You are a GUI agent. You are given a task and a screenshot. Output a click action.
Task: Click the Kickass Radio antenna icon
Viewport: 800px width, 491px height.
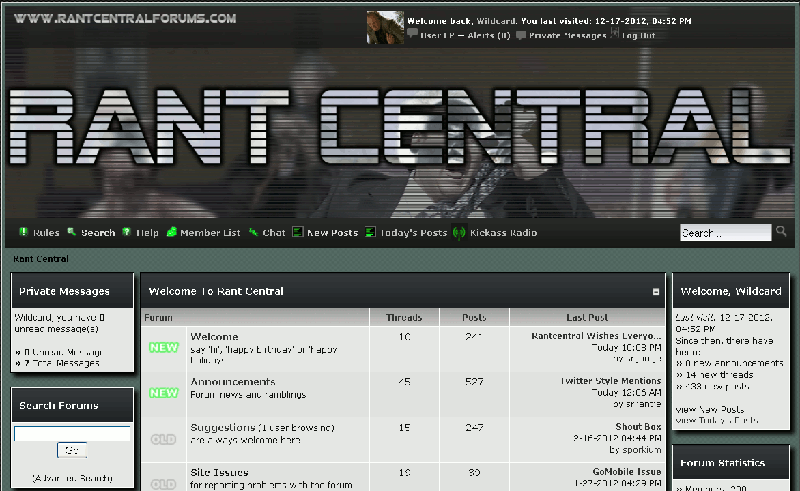[x=459, y=233]
